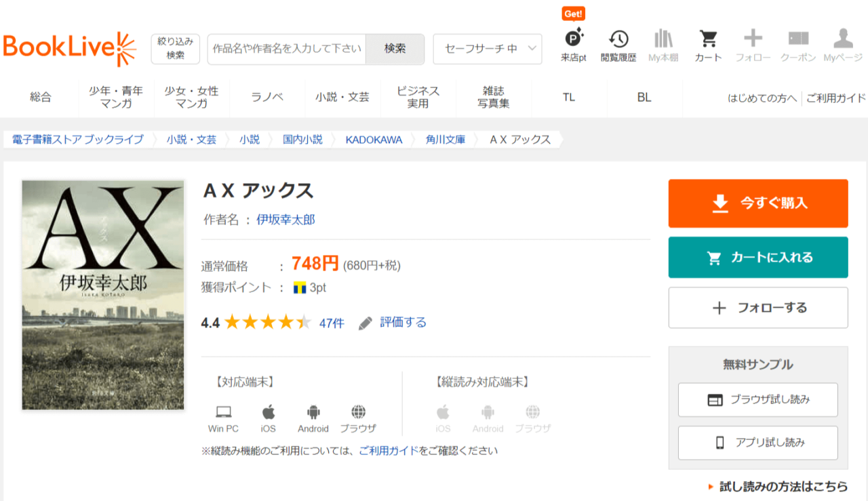Go to 小説・文芸 breadcrumb
This screenshot has width=868, height=501.
click(192, 140)
